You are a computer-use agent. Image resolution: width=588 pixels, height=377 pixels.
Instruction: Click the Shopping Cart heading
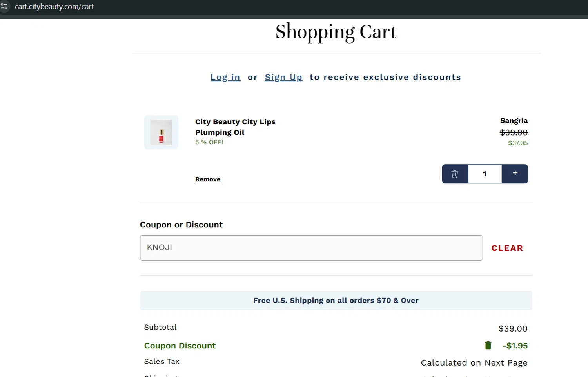point(336,32)
